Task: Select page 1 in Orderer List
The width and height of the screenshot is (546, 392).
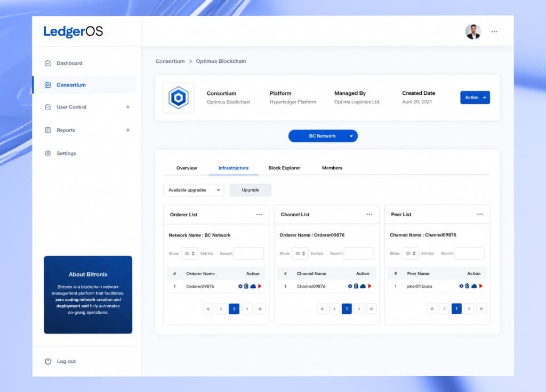Action: click(234, 309)
